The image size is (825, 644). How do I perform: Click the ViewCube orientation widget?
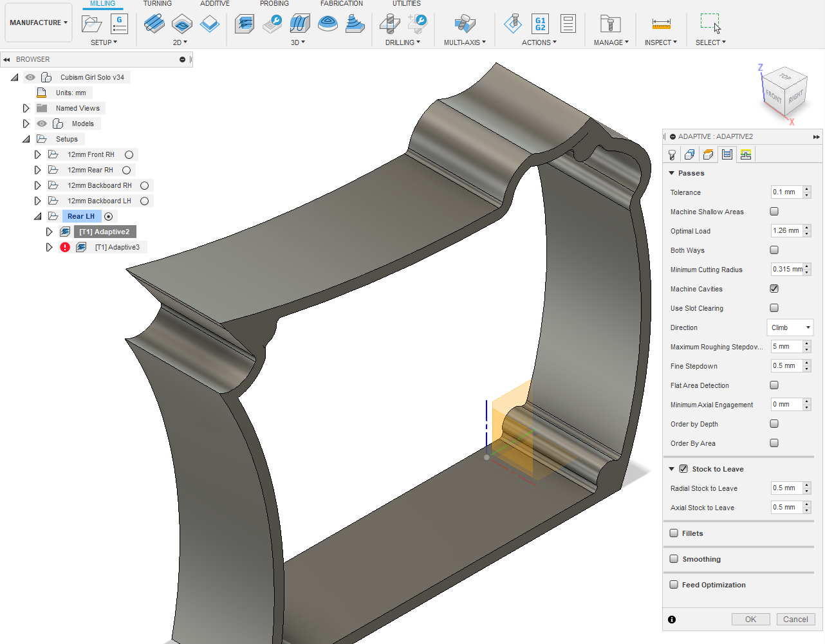click(x=784, y=91)
